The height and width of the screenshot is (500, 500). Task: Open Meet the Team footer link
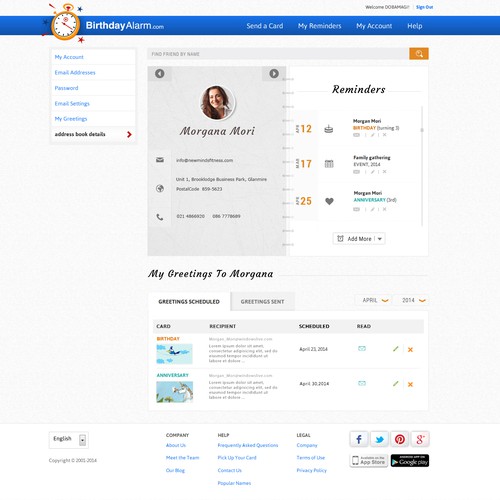click(182, 458)
